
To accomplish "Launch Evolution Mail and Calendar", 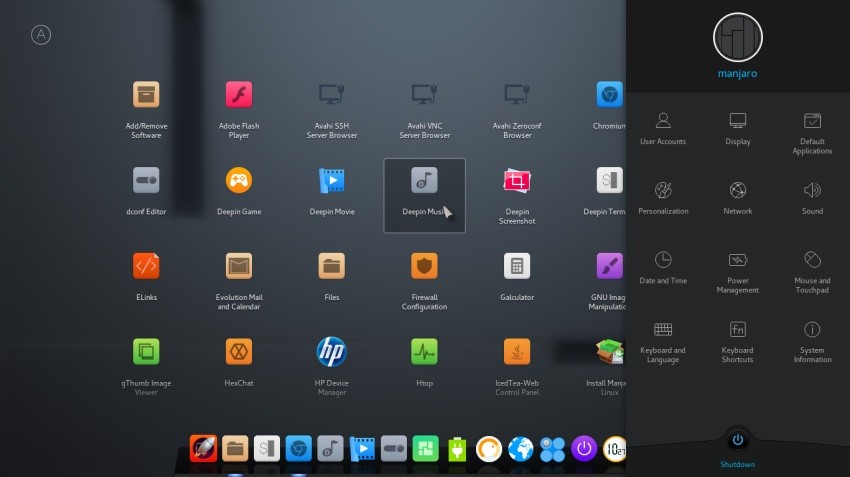I will click(x=239, y=281).
